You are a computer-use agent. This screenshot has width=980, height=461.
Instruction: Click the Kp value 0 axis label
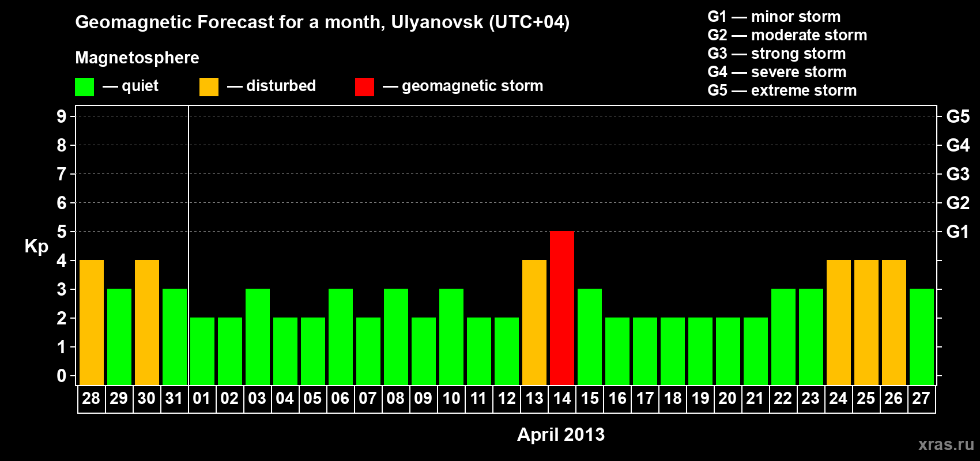[62, 376]
